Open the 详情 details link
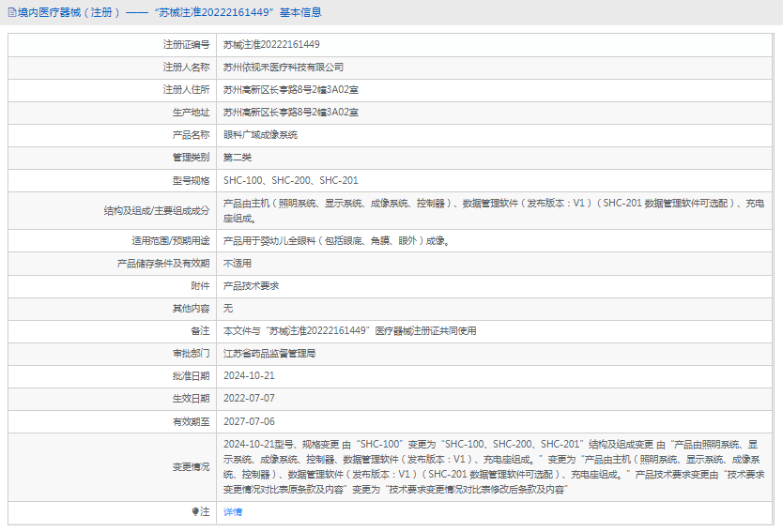The image size is (783, 532). [x=232, y=511]
